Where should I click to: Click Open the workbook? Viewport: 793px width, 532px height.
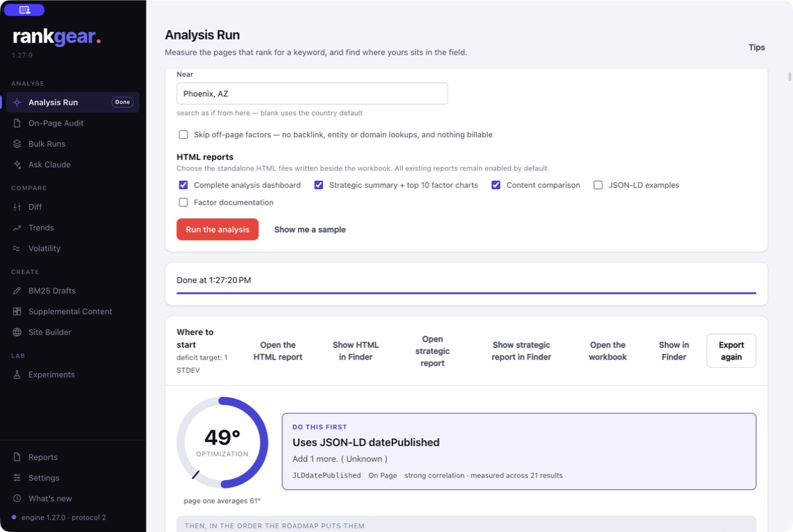click(607, 351)
